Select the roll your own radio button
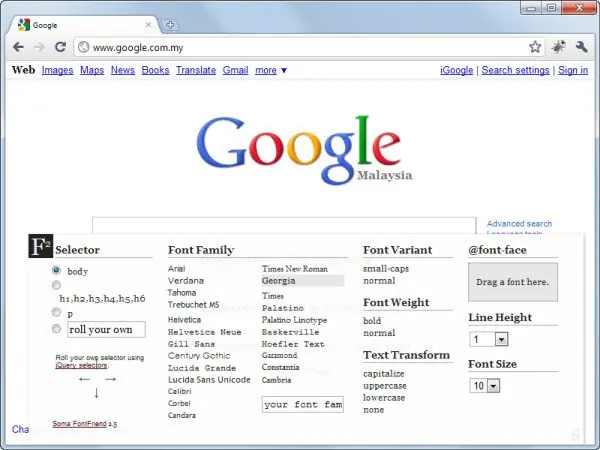The image size is (600, 450). tap(56, 328)
